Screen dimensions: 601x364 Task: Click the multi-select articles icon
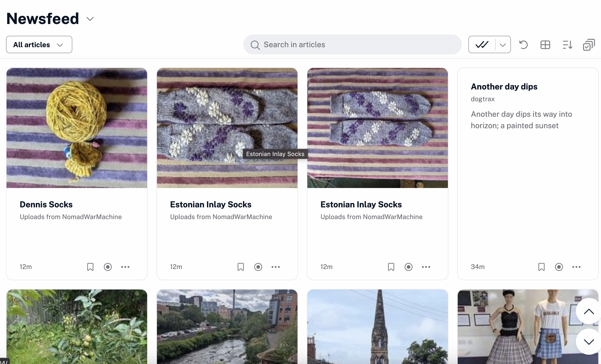coord(589,44)
